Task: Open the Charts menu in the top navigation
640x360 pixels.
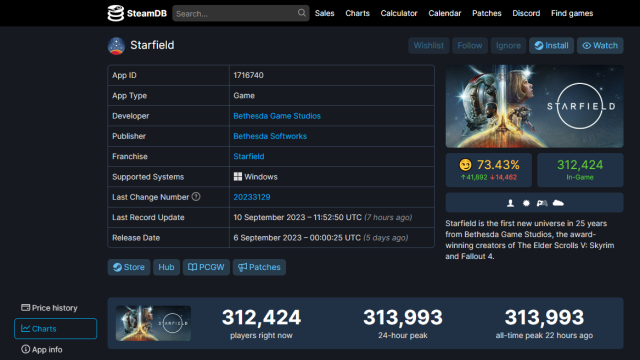Action: tap(358, 13)
